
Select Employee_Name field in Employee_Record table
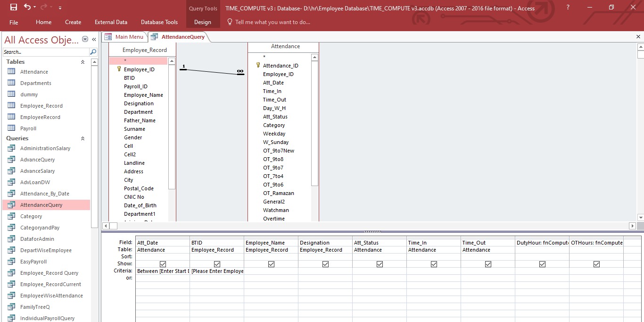[143, 95]
